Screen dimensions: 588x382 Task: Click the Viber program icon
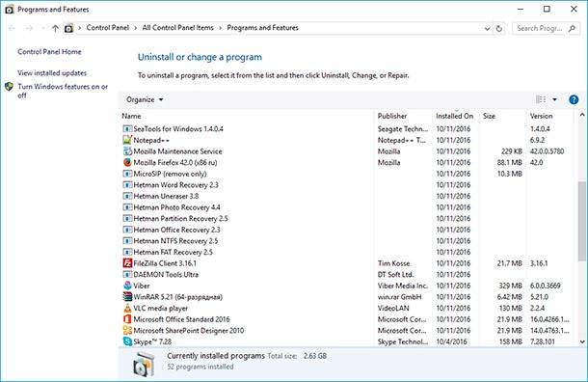(127, 286)
